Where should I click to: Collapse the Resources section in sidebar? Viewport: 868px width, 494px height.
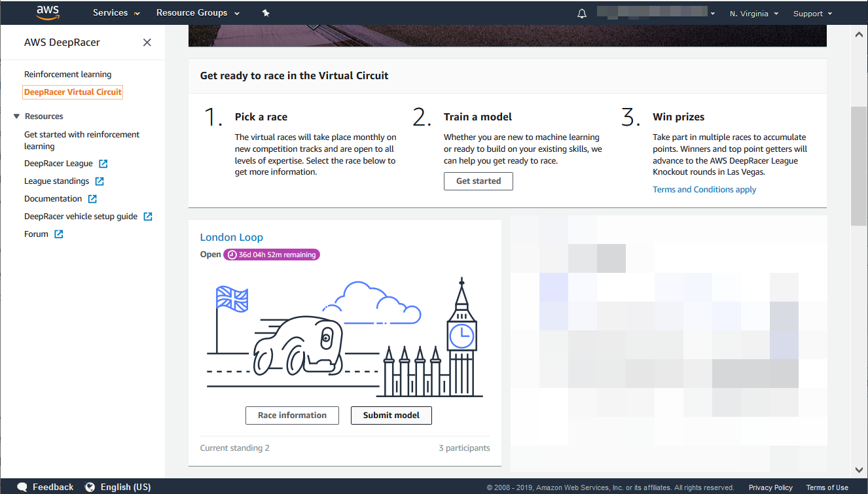(17, 116)
